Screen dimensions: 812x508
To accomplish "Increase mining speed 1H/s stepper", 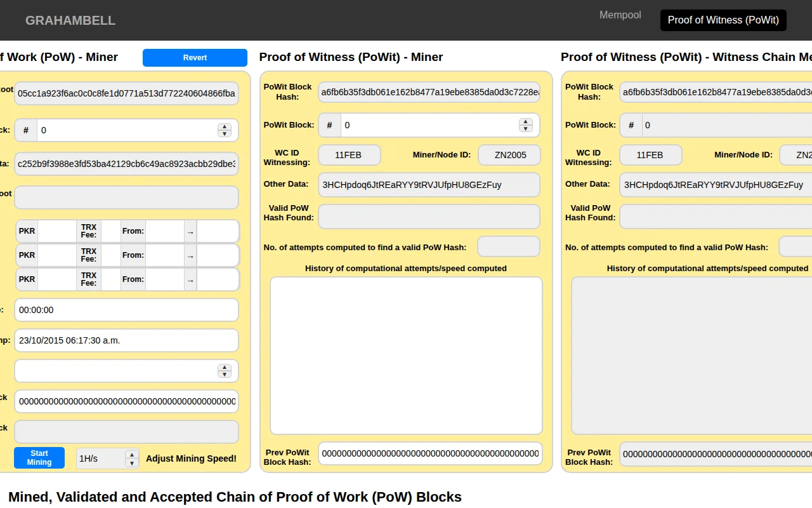I will click(x=132, y=455).
